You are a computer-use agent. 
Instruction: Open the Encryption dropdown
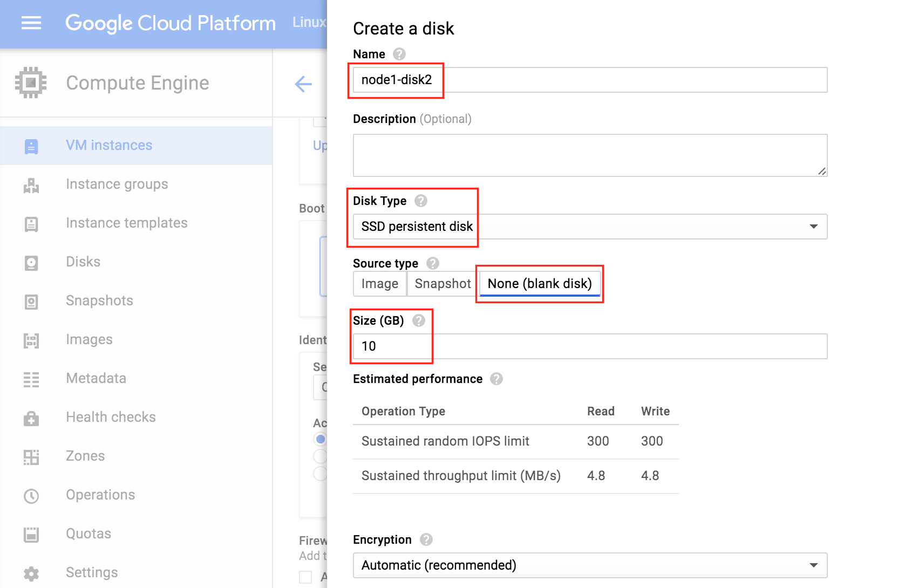coord(590,565)
